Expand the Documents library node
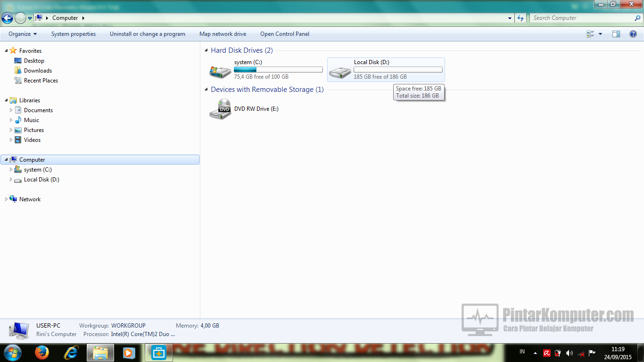Screen dimensions: 644x362 pyautogui.click(x=11, y=110)
